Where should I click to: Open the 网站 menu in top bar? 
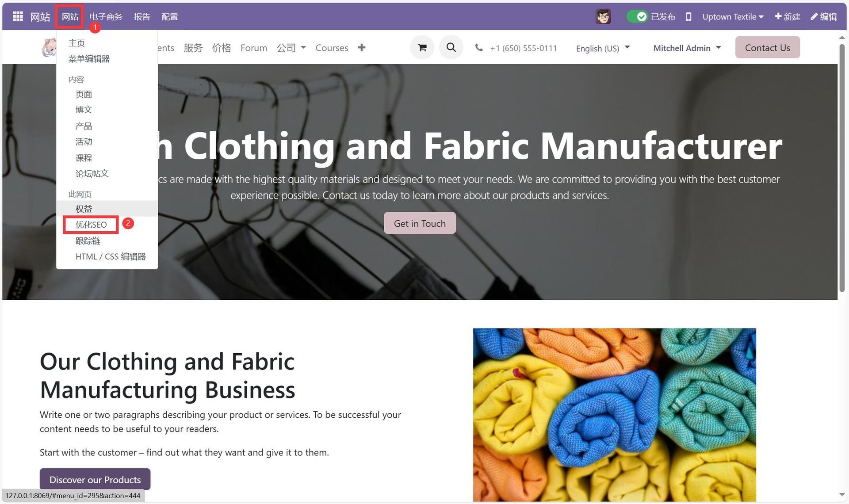point(70,17)
